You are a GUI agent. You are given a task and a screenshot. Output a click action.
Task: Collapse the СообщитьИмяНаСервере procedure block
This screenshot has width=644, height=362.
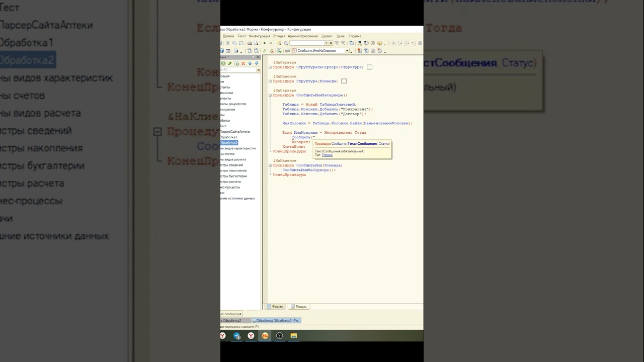[270, 95]
